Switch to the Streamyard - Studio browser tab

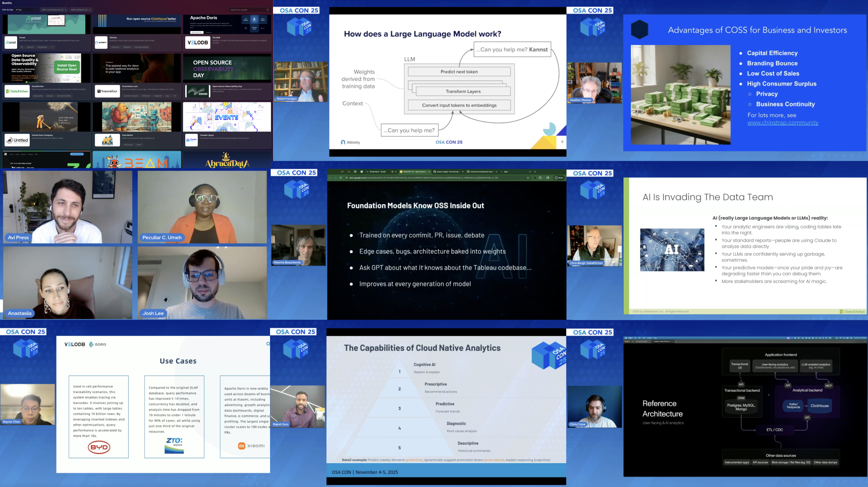377,172
